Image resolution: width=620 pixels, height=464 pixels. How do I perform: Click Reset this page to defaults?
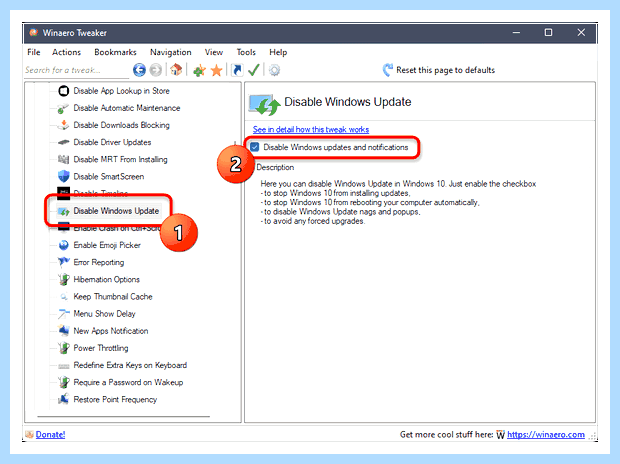click(x=446, y=70)
